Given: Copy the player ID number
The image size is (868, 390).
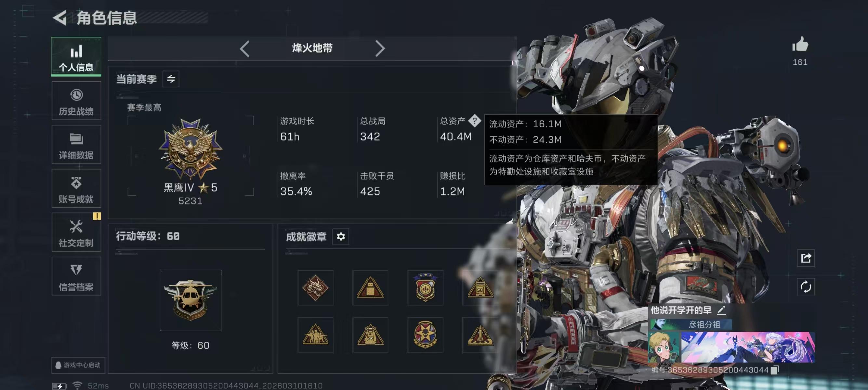Looking at the screenshot, I should click(x=774, y=370).
